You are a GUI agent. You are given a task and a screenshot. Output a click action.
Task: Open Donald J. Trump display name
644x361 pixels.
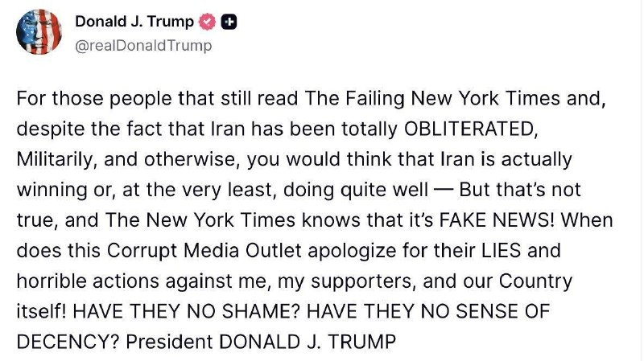coord(134,23)
